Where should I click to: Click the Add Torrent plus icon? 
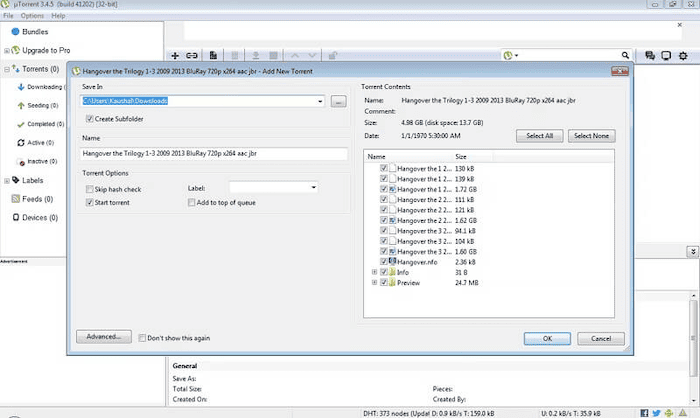pyautogui.click(x=176, y=56)
